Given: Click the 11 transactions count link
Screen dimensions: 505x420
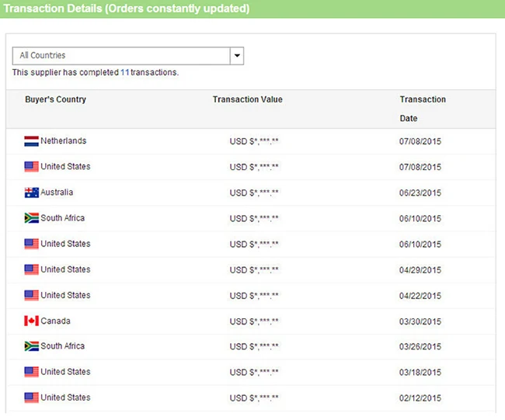Looking at the screenshot, I should [124, 72].
